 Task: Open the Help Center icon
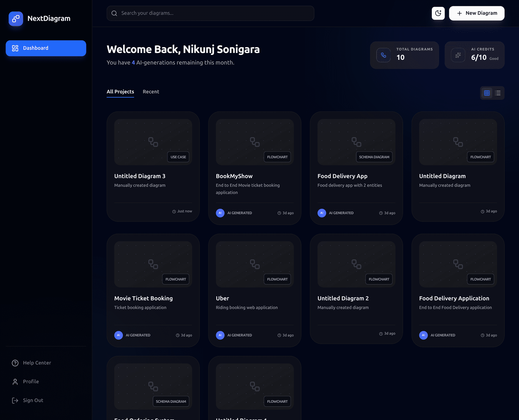15,363
